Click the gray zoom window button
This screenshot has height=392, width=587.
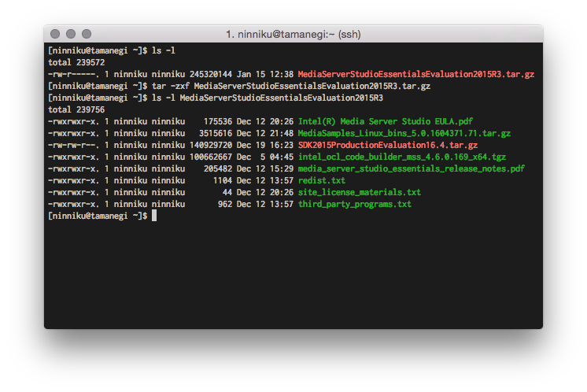coord(87,34)
